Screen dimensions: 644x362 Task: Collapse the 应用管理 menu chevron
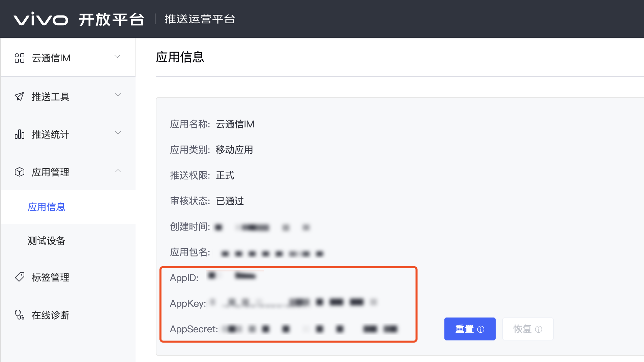[118, 171]
